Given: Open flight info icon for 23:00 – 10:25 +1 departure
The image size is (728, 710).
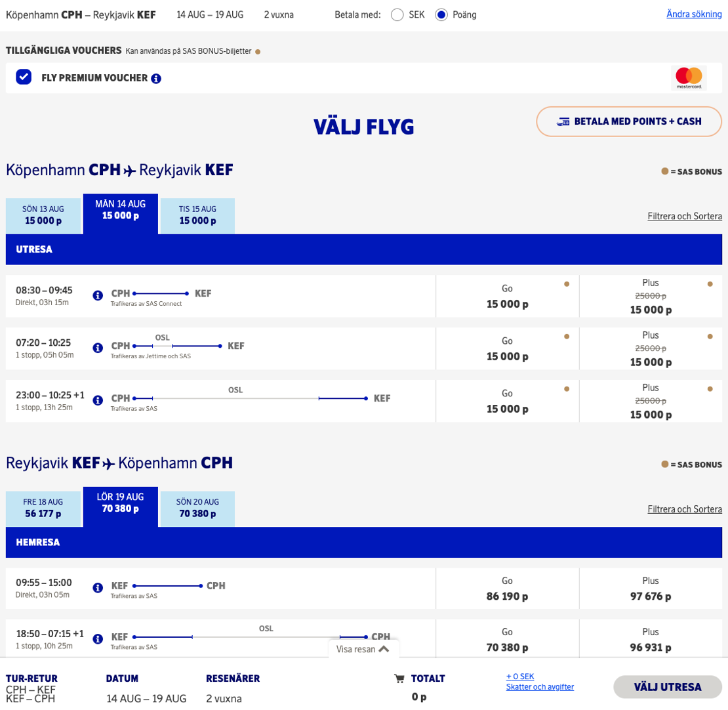Looking at the screenshot, I should pyautogui.click(x=98, y=400).
